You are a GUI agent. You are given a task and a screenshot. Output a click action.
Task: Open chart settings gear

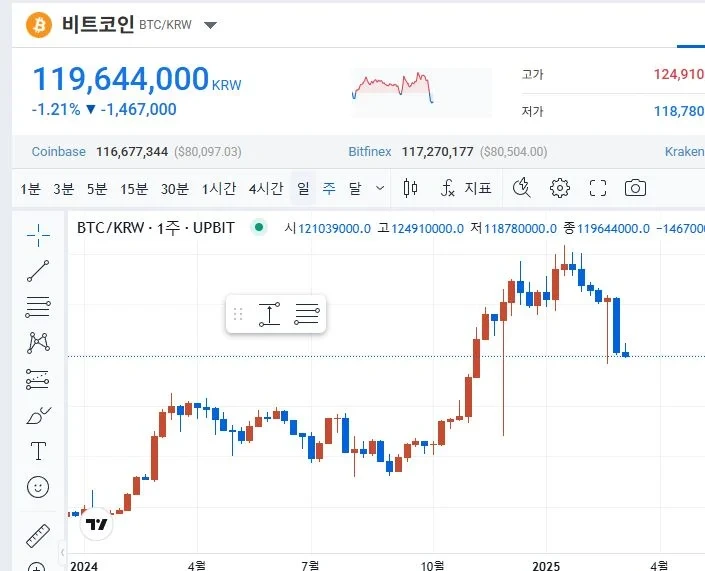pyautogui.click(x=560, y=188)
